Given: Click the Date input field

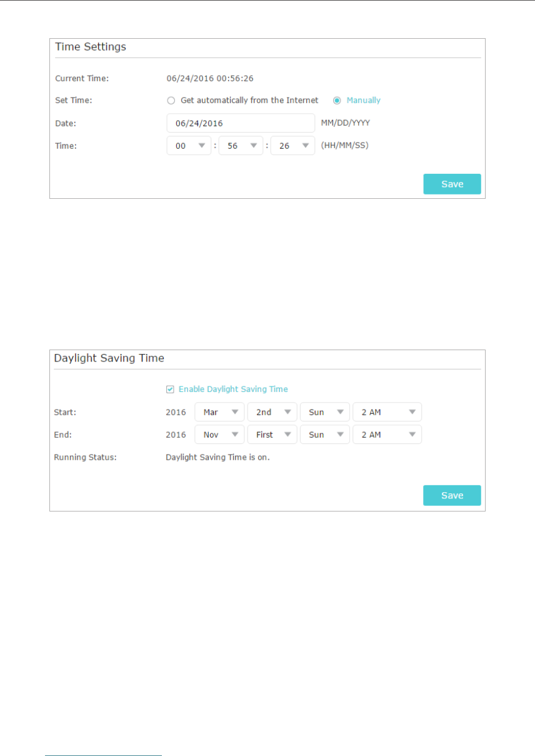Looking at the screenshot, I should pos(241,123).
